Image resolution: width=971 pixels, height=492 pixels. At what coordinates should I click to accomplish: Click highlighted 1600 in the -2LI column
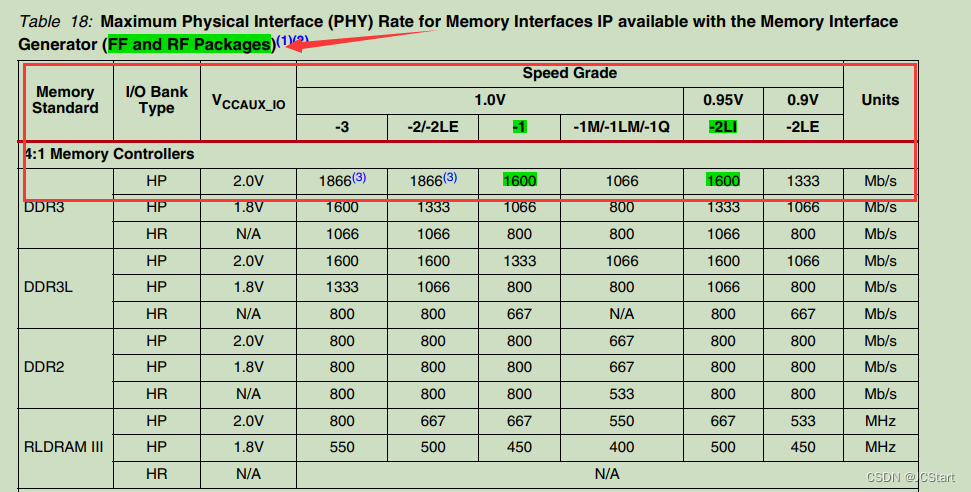click(x=723, y=180)
